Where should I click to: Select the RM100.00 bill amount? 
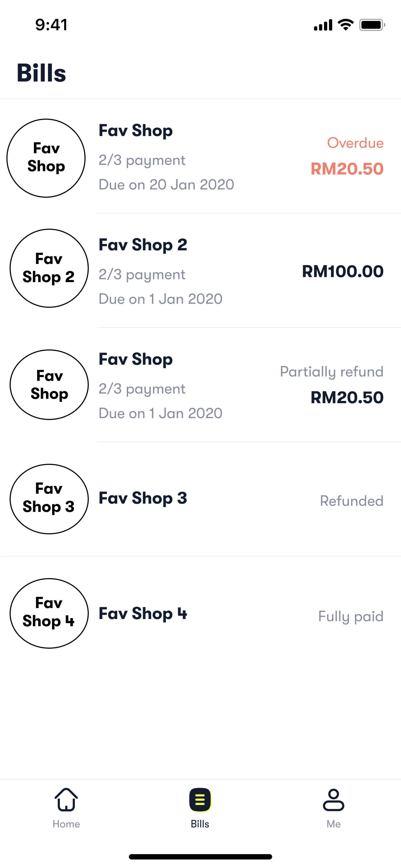pos(343,272)
